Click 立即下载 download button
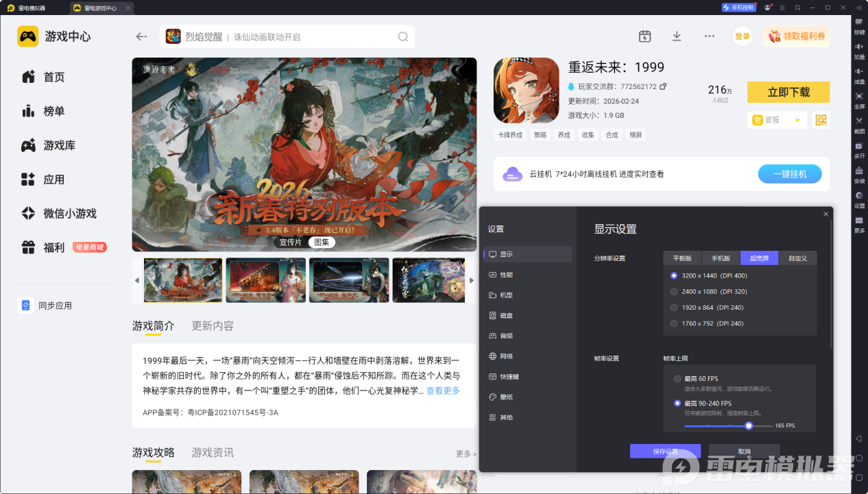 pos(788,92)
